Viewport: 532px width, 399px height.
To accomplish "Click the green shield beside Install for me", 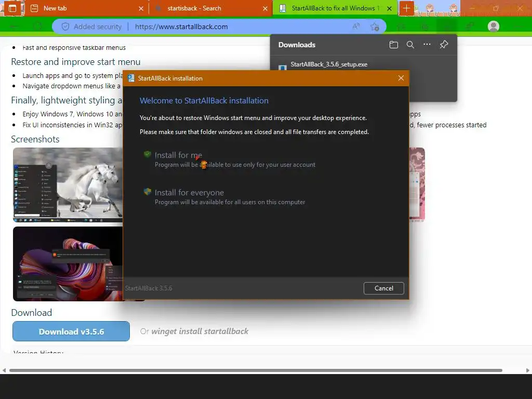I will (x=147, y=154).
